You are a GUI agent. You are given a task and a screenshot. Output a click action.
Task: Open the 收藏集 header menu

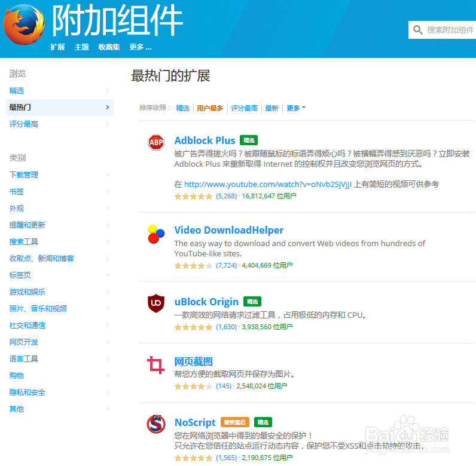click(109, 47)
